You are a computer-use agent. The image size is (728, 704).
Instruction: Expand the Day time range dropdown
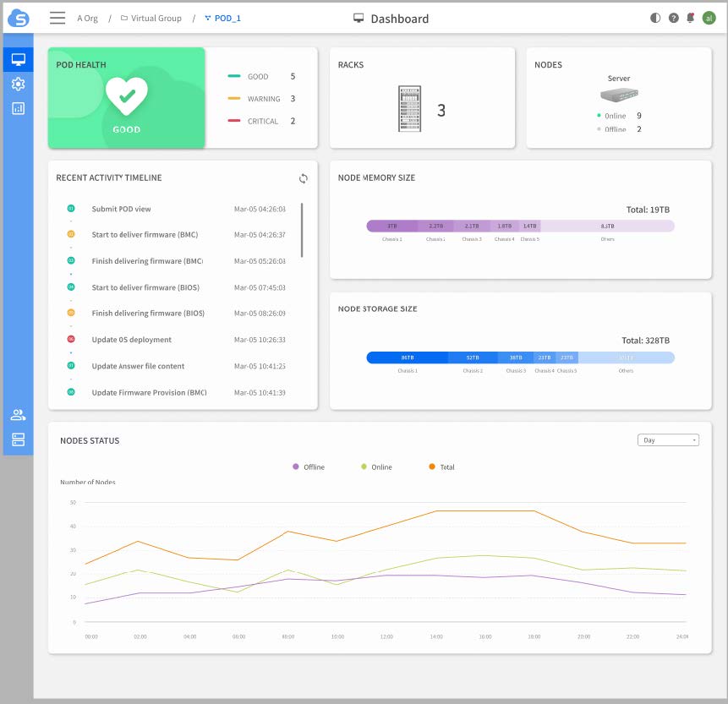click(x=668, y=440)
